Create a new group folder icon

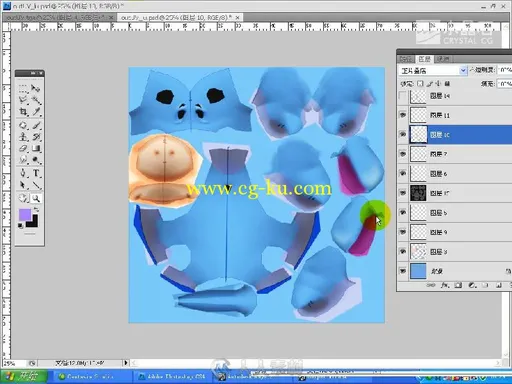[x=485, y=285]
